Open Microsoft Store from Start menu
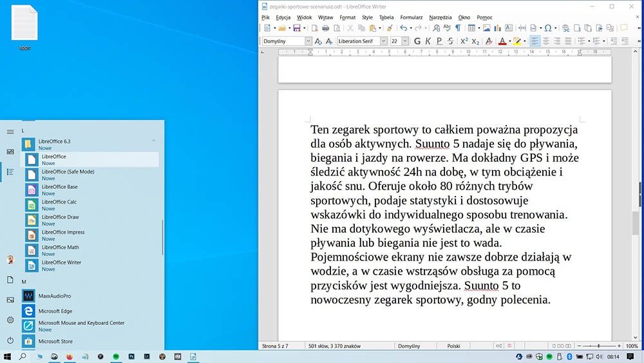 (x=90, y=341)
